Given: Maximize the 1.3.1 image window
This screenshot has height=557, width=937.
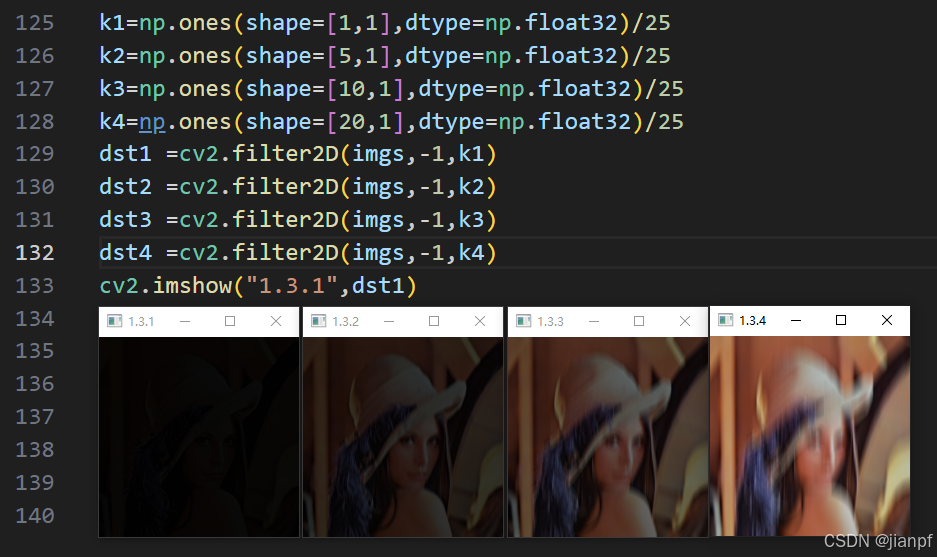Looking at the screenshot, I should pos(229,321).
